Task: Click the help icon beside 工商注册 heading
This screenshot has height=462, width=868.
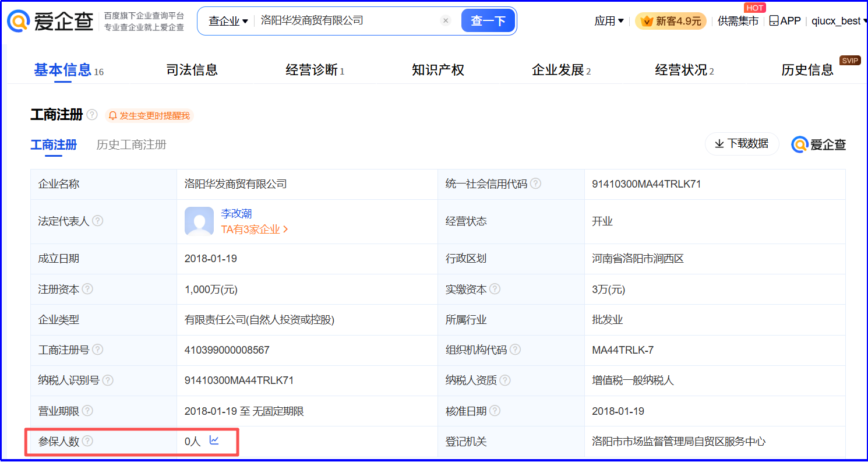Action: click(x=91, y=115)
